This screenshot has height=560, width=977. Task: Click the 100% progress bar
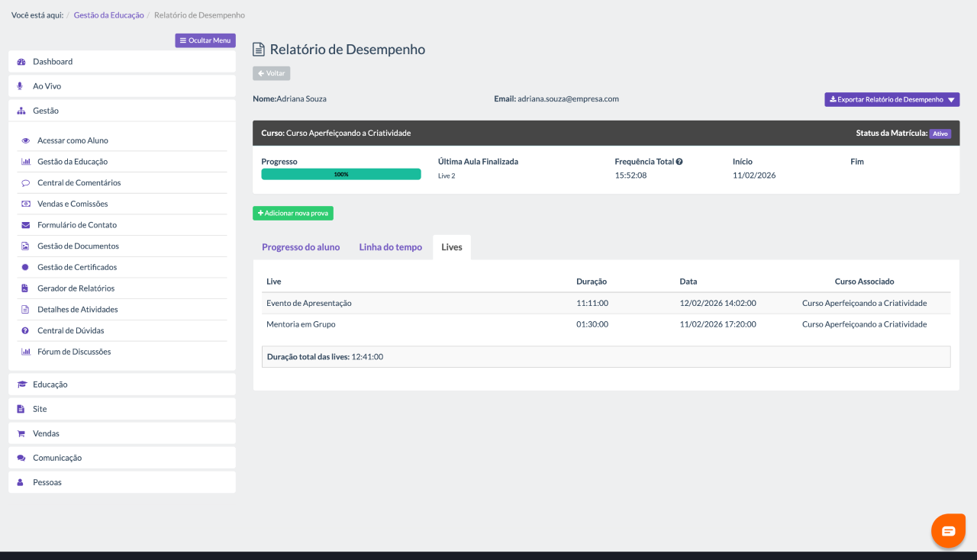pyautogui.click(x=340, y=174)
